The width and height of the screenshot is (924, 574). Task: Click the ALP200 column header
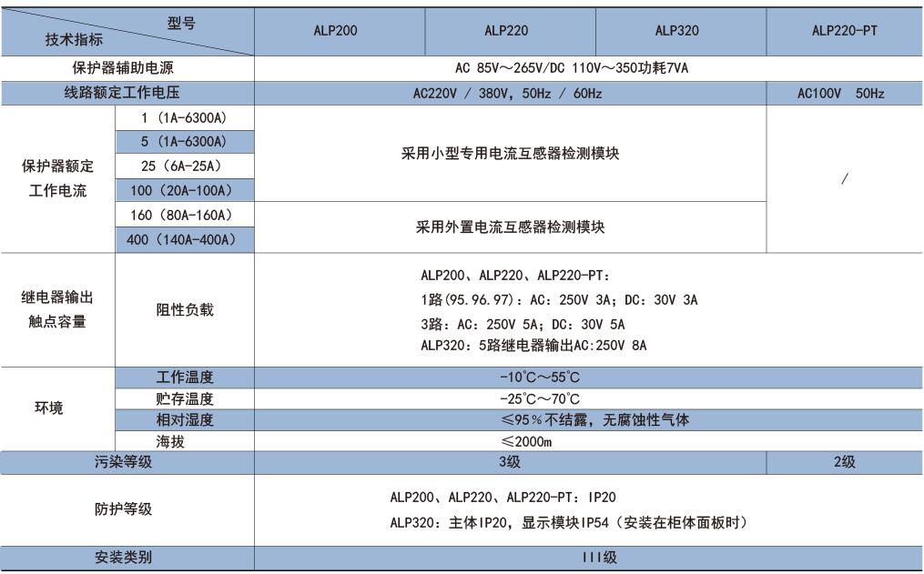334,31
